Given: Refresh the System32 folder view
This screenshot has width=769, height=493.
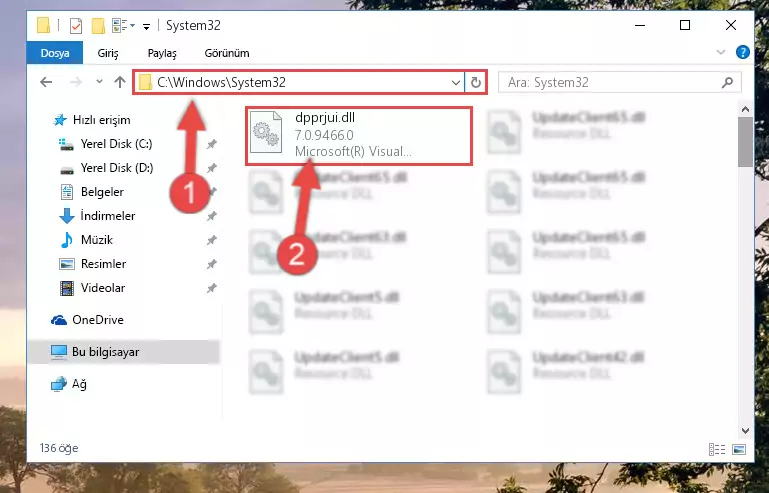Looking at the screenshot, I should click(476, 82).
